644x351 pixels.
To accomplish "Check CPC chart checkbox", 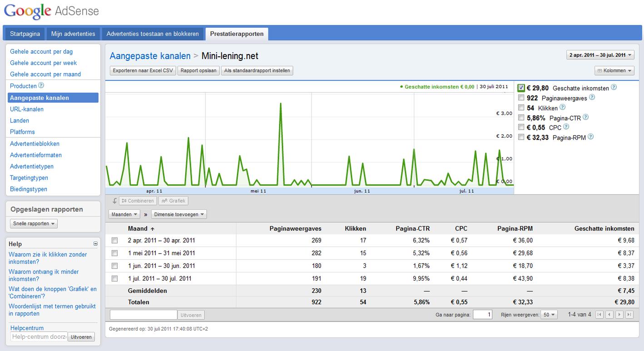I will click(x=521, y=127).
